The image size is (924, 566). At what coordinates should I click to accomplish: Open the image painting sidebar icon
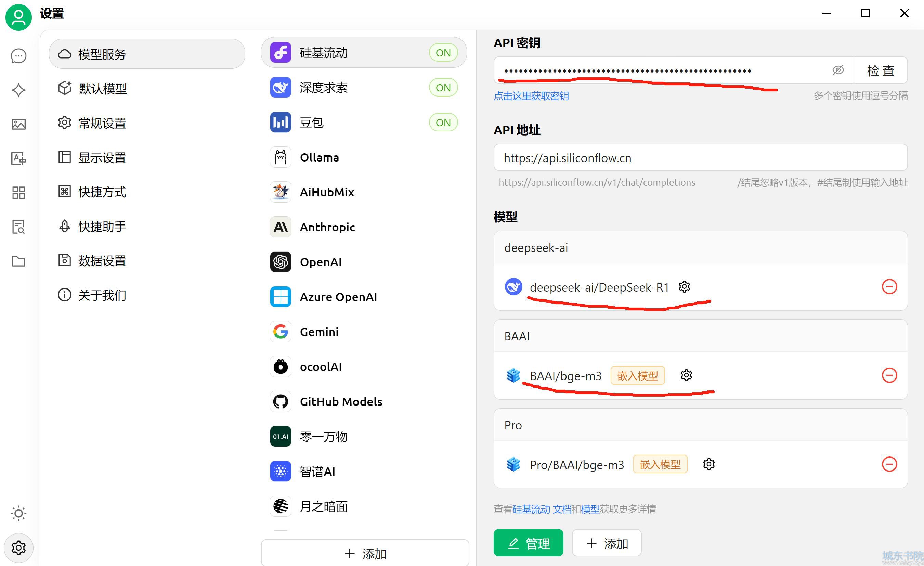[18, 124]
